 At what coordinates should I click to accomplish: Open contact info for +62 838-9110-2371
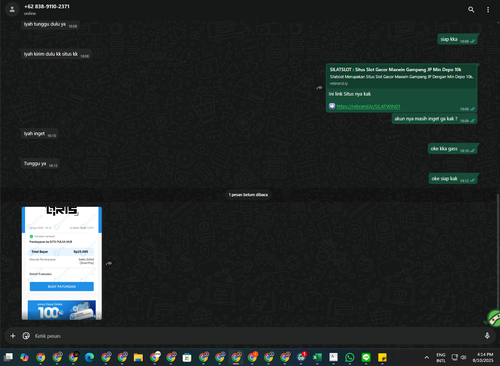tap(47, 6)
